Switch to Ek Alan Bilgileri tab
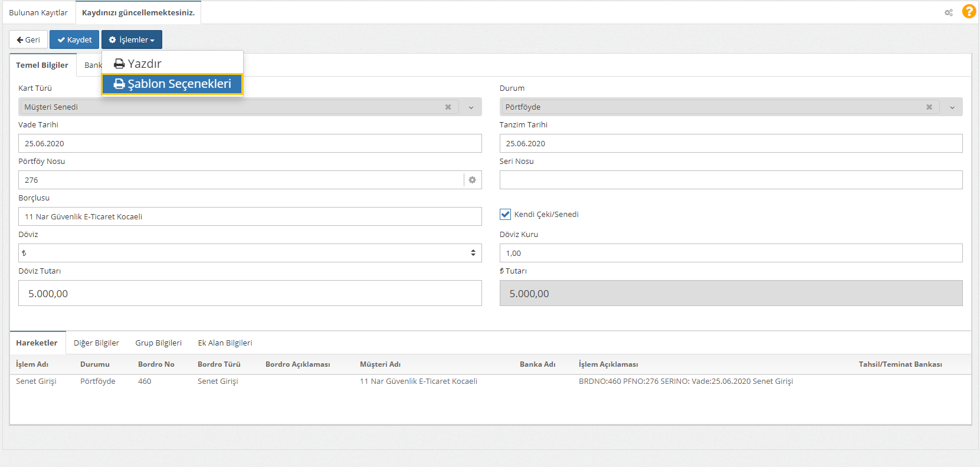Viewport: 980px width, 467px height. [225, 343]
